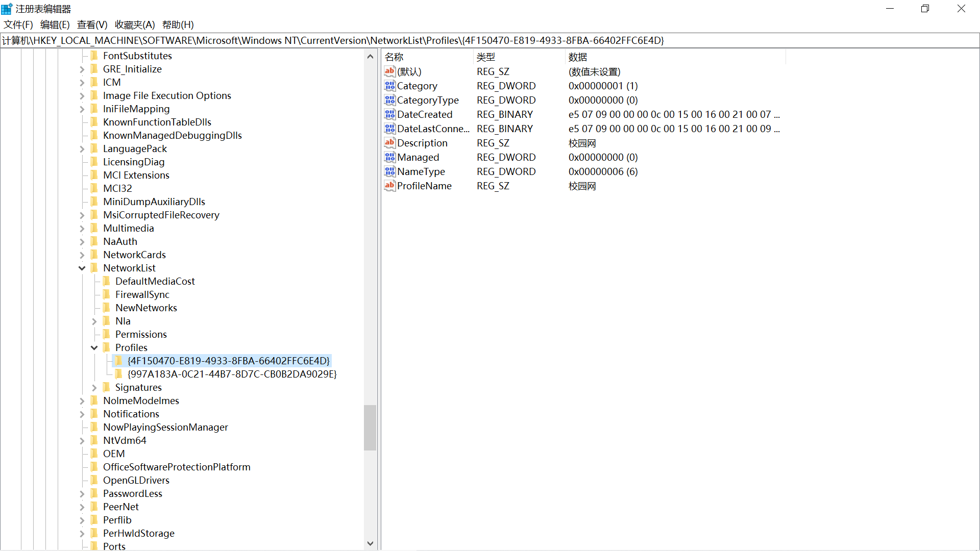Open the 查看(V) menu

92,24
